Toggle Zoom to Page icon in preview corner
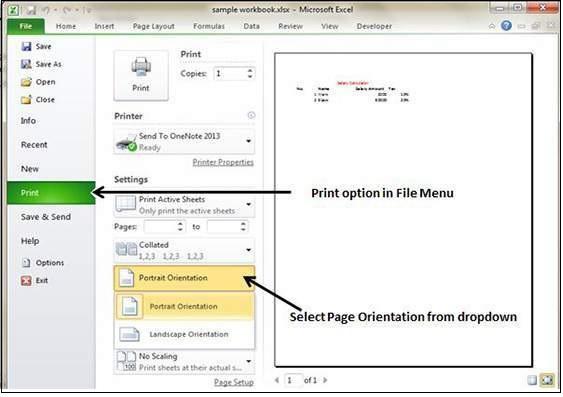This screenshot has width=563, height=397. pos(548,380)
